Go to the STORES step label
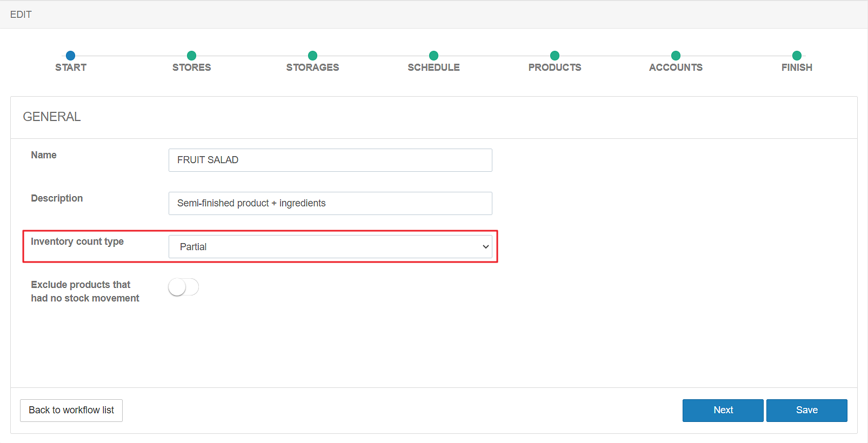 pyautogui.click(x=191, y=68)
